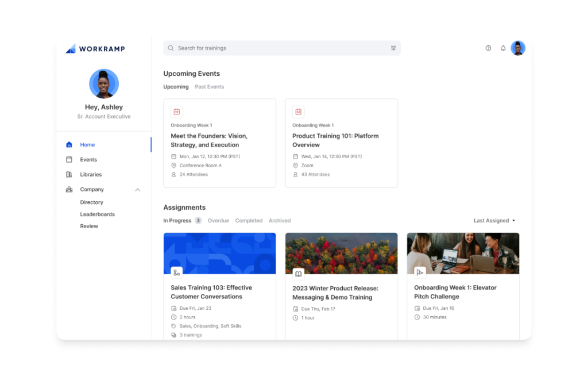Click the book icon on 2023 Winter Product Release
Image resolution: width=588 pixels, height=376 pixels.
click(298, 274)
